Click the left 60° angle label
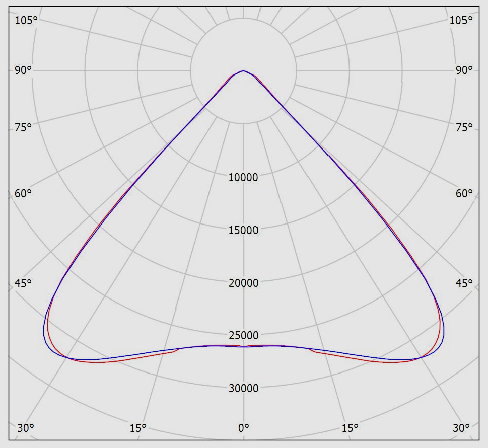The image size is (488, 448). pyautogui.click(x=23, y=193)
